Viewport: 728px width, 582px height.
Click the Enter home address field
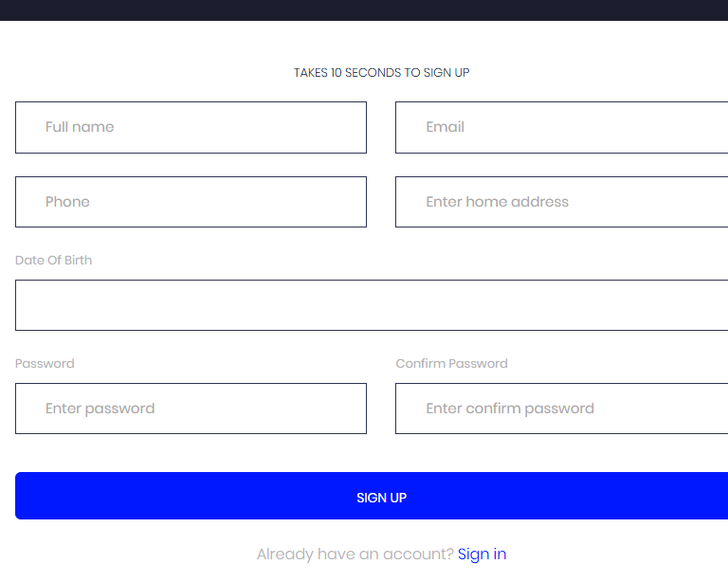pyautogui.click(x=561, y=202)
